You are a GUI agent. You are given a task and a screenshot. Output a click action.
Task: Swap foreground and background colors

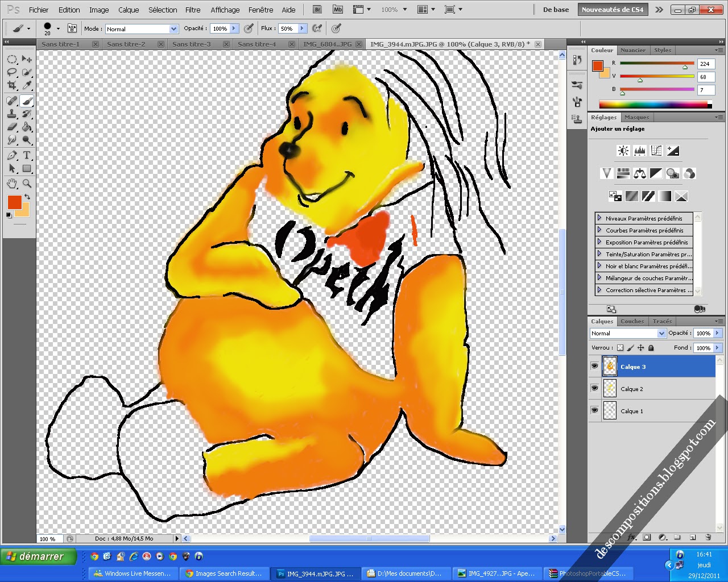tap(27, 197)
